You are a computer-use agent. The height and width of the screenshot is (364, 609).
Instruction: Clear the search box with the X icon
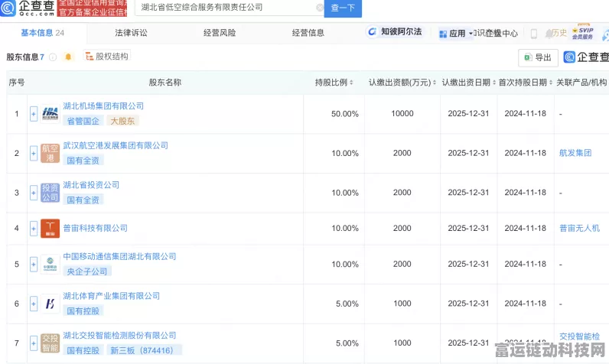320,8
